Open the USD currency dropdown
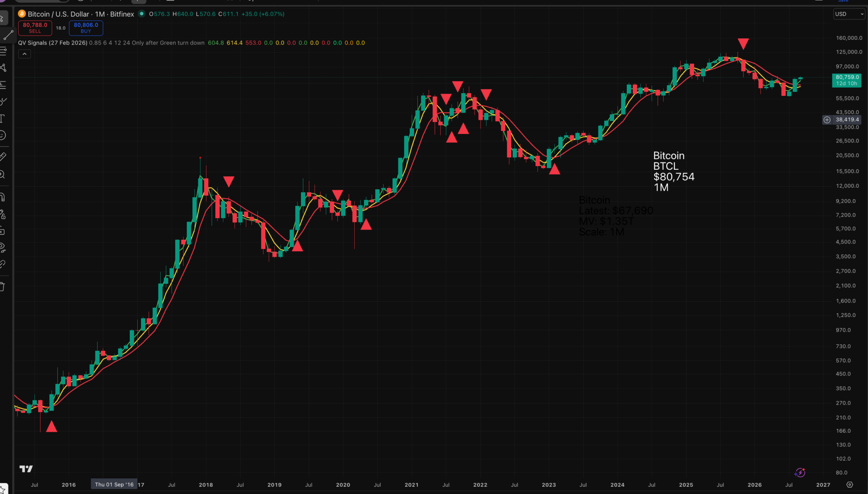The width and height of the screenshot is (868, 494). [849, 14]
